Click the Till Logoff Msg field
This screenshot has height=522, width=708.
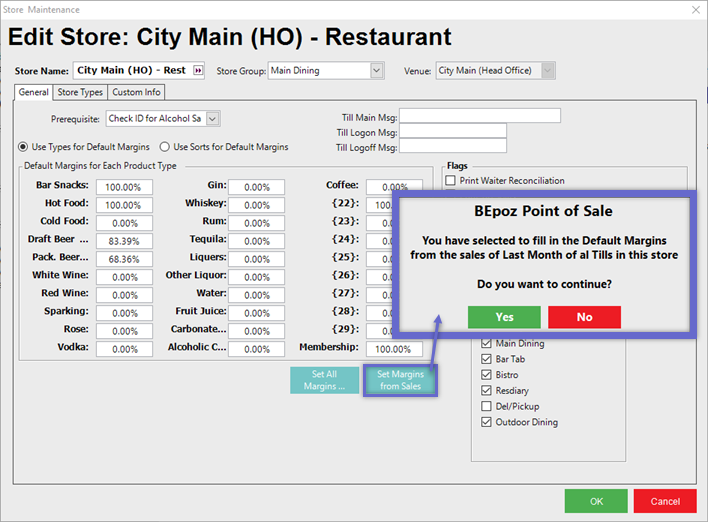coord(453,146)
